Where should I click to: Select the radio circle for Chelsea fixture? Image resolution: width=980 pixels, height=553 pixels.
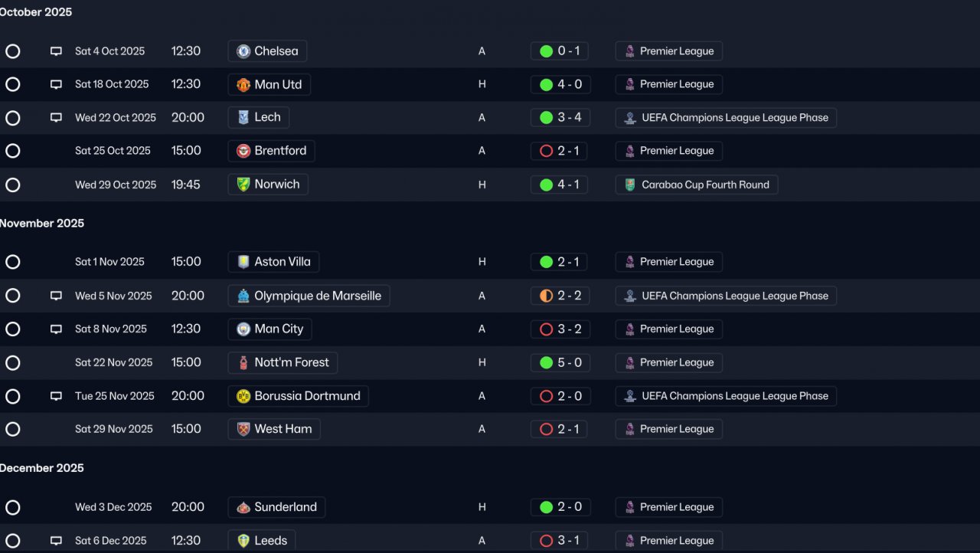point(13,51)
